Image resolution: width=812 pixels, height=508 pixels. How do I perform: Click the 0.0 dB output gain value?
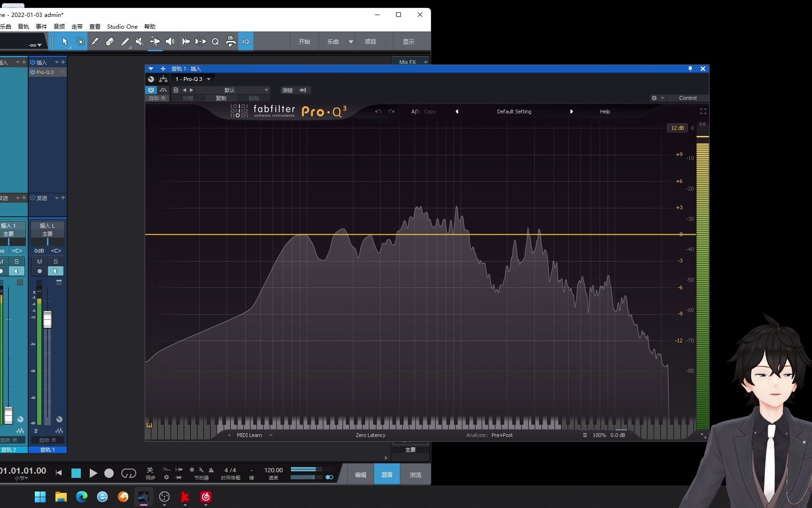(x=617, y=435)
